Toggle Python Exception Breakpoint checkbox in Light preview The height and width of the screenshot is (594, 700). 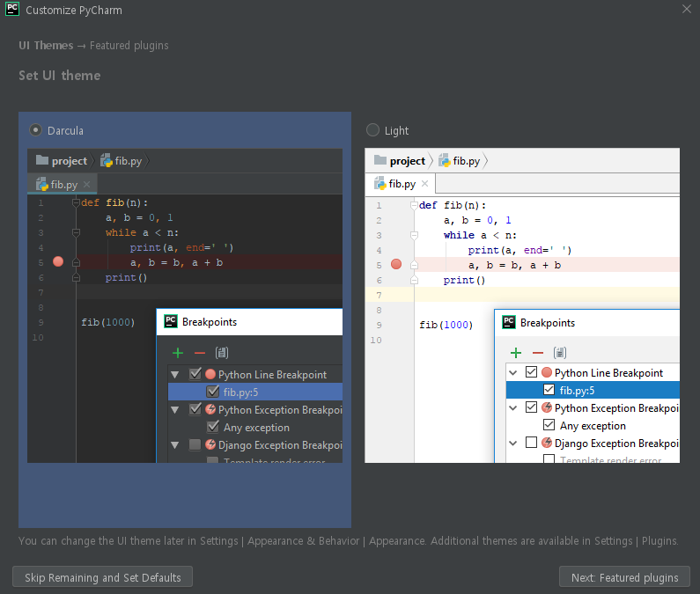point(531,407)
